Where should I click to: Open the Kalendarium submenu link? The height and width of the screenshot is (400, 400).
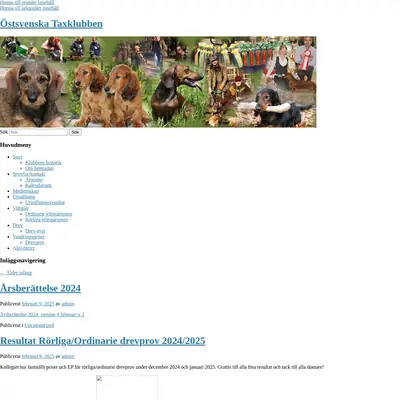tap(38, 185)
